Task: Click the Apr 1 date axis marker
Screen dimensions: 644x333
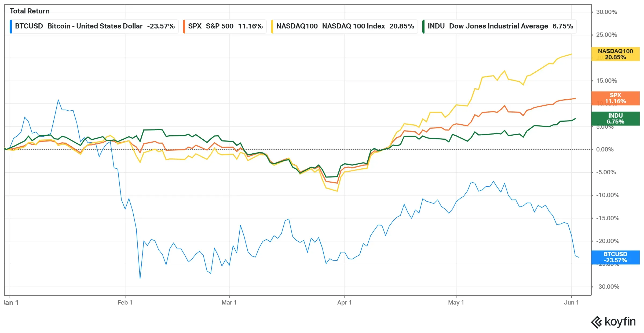Action: point(345,302)
